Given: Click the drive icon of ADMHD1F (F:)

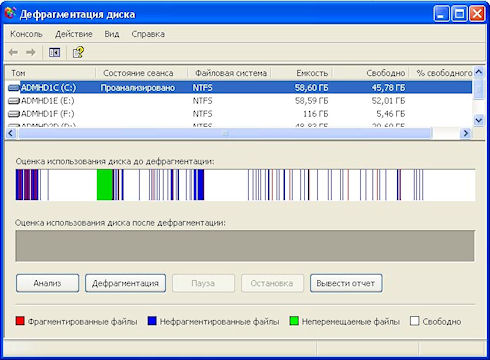Looking at the screenshot, I should (x=14, y=114).
